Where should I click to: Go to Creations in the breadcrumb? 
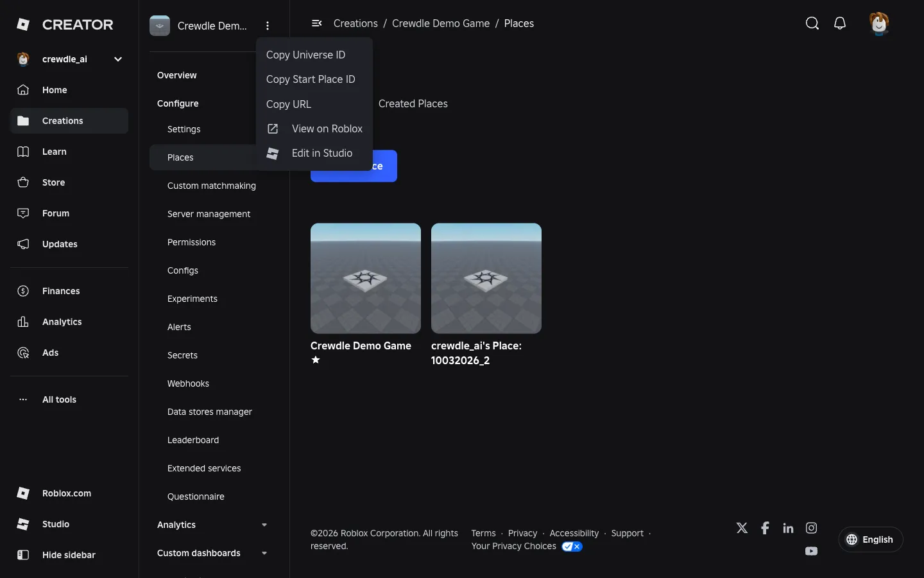pos(355,23)
